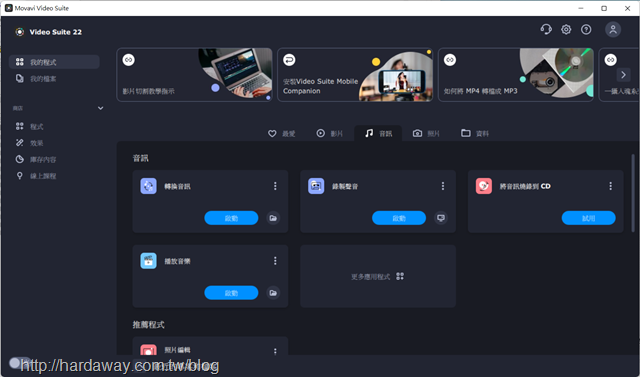Click 試用 on the CD burning card

click(589, 218)
